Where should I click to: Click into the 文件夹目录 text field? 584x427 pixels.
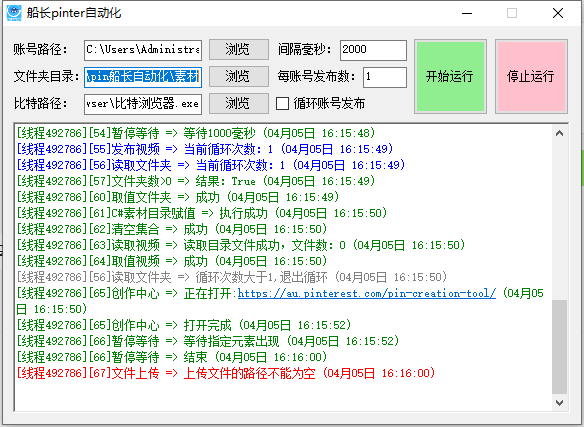(143, 77)
